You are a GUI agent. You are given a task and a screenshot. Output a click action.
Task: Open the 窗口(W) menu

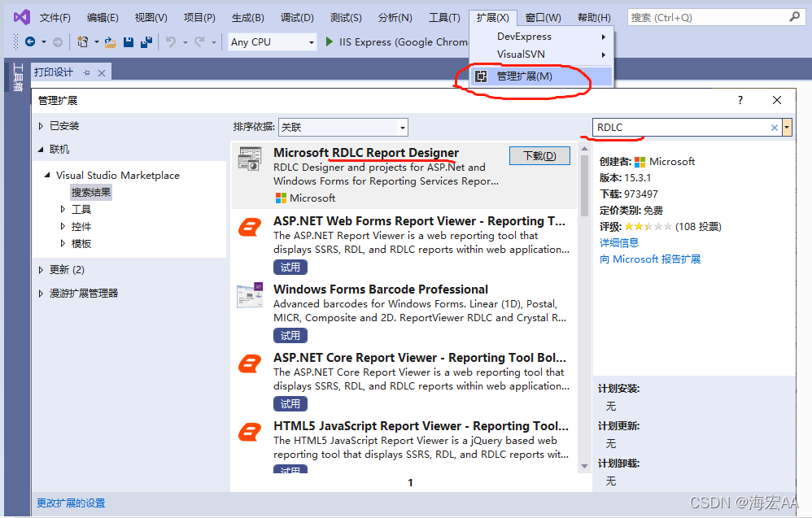[543, 18]
